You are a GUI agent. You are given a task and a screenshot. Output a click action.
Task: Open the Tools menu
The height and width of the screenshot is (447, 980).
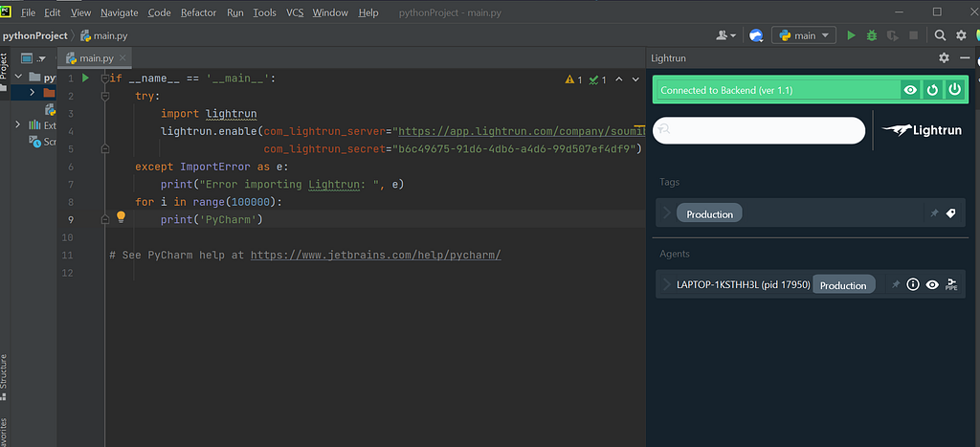pos(265,12)
